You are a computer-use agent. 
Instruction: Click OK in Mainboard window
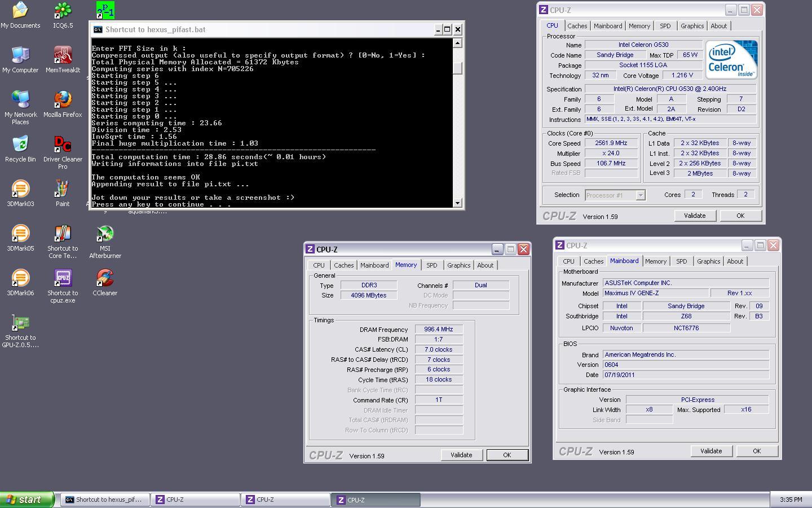757,451
